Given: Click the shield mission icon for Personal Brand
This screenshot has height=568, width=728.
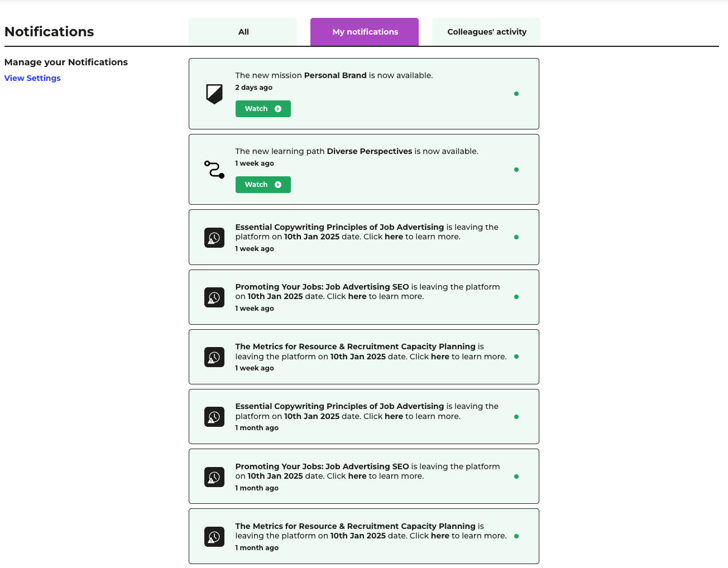Looking at the screenshot, I should click(x=214, y=94).
